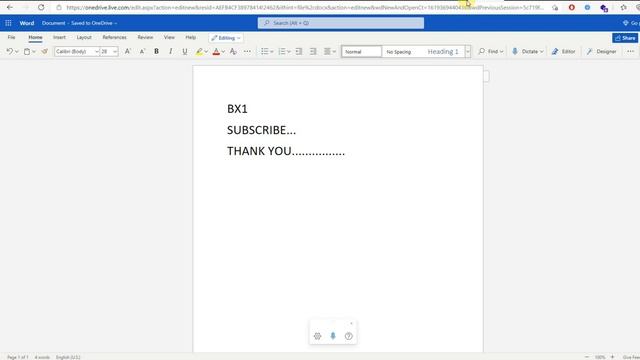This screenshot has height=360, width=640.
Task: Switch to the View tab
Action: click(169, 37)
